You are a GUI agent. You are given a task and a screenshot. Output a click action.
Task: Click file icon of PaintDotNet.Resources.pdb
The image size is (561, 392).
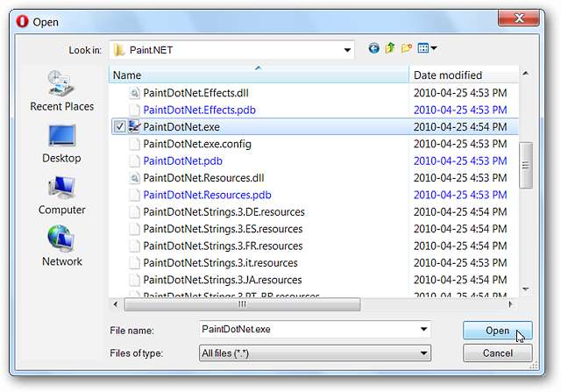[134, 195]
